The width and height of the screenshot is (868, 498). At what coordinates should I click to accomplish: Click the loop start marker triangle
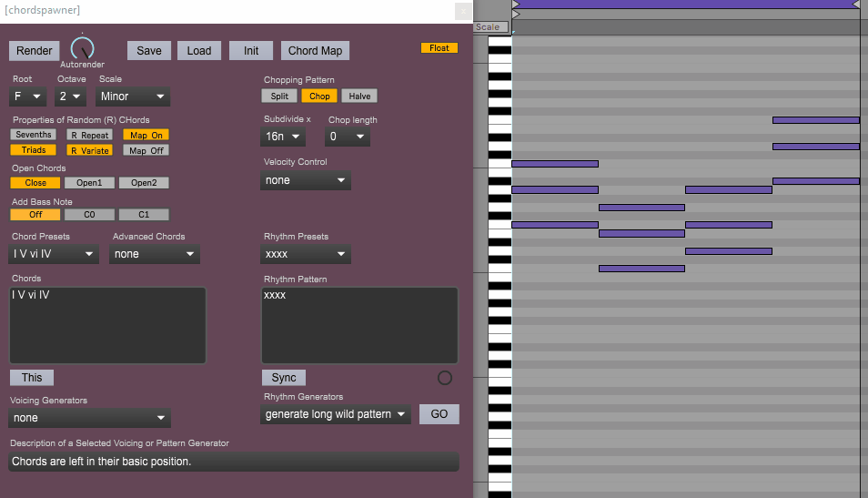516,5
